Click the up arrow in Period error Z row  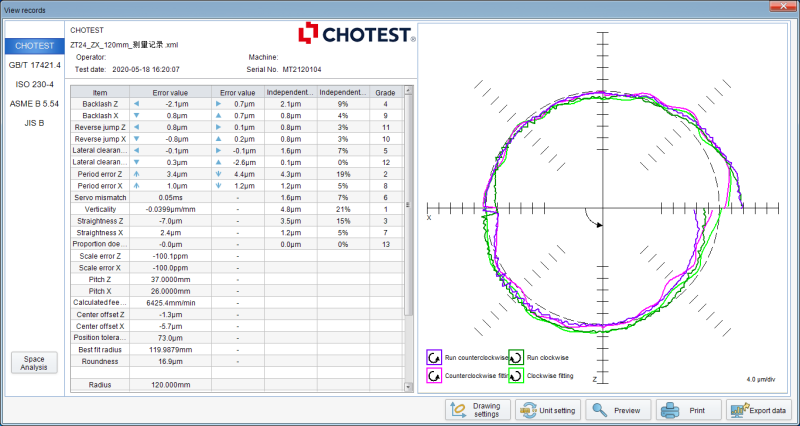(137, 173)
